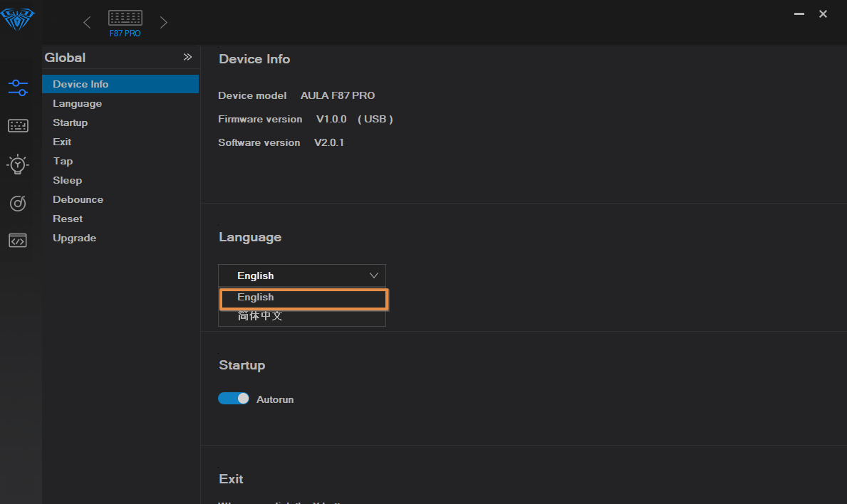Viewport: 847px width, 504px height.
Task: Open the macro code editor icon
Action: point(18,241)
